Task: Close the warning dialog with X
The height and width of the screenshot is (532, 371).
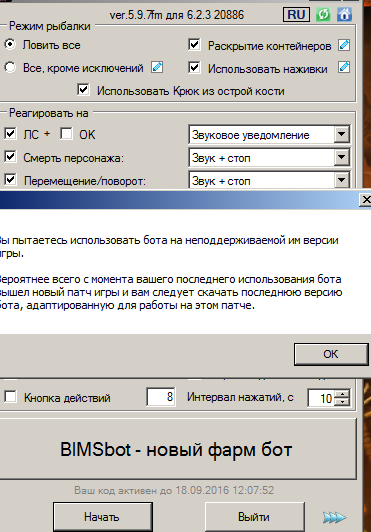Action: 366,200
